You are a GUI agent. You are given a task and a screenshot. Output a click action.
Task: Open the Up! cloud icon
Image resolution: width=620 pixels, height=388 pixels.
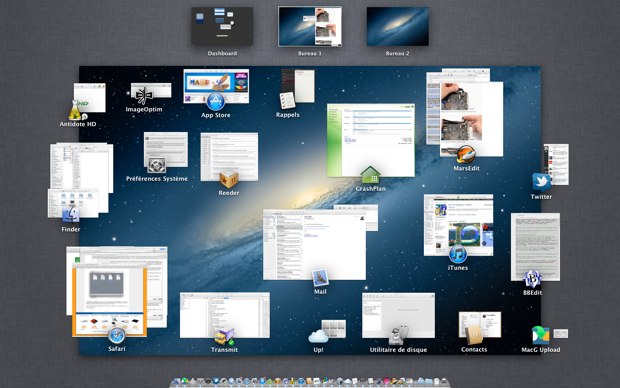pyautogui.click(x=318, y=337)
